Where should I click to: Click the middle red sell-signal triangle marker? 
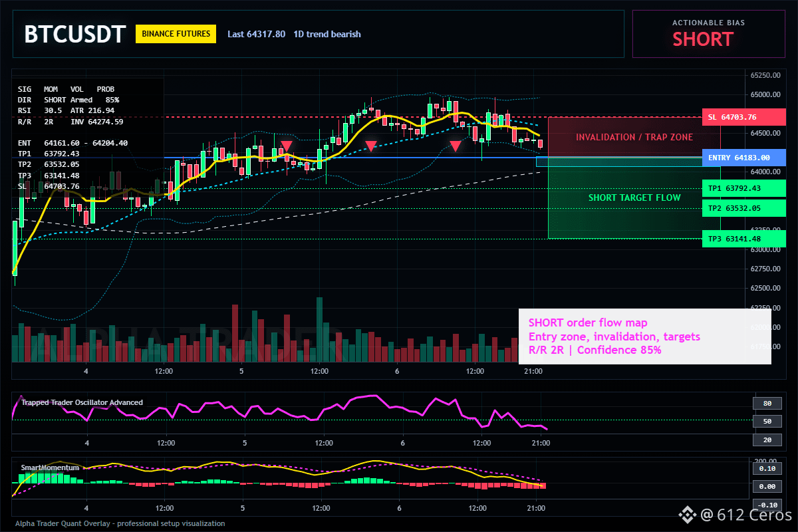[x=371, y=145]
